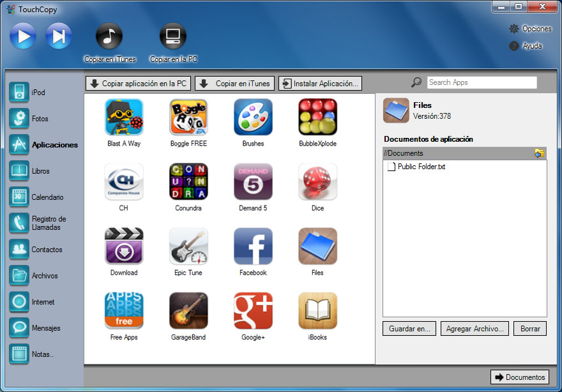
Task: Select the Google+ app
Action: 253,317
